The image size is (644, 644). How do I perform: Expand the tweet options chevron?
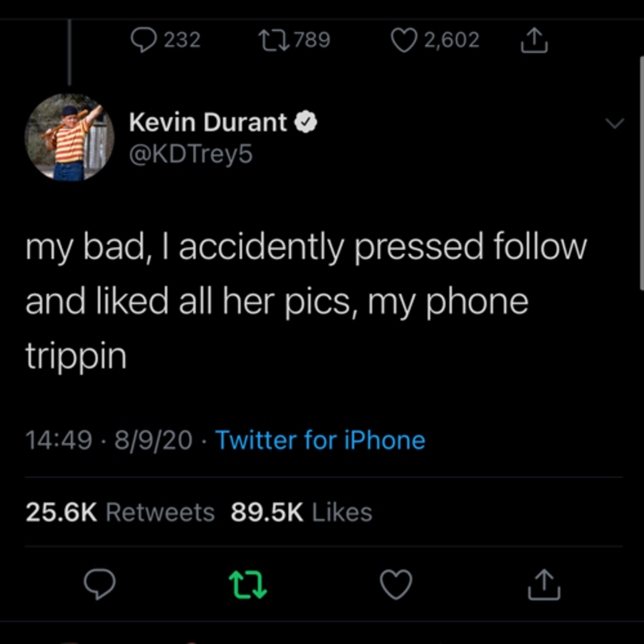pos(614,123)
